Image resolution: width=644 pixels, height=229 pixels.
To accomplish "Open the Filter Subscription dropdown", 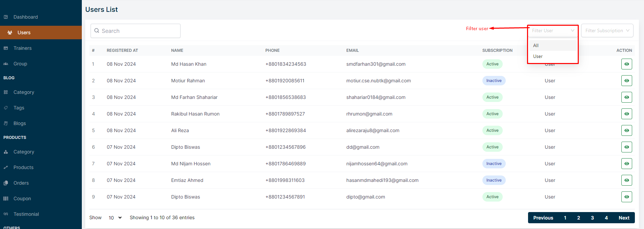I will [x=607, y=30].
